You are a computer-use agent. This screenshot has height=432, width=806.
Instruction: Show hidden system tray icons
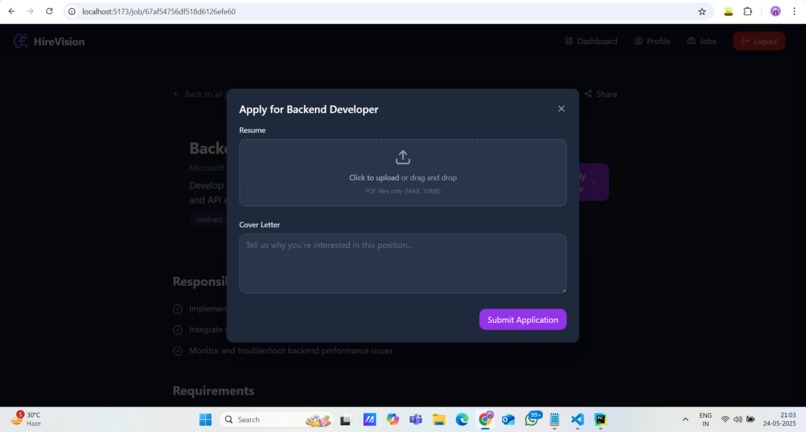[685, 420]
